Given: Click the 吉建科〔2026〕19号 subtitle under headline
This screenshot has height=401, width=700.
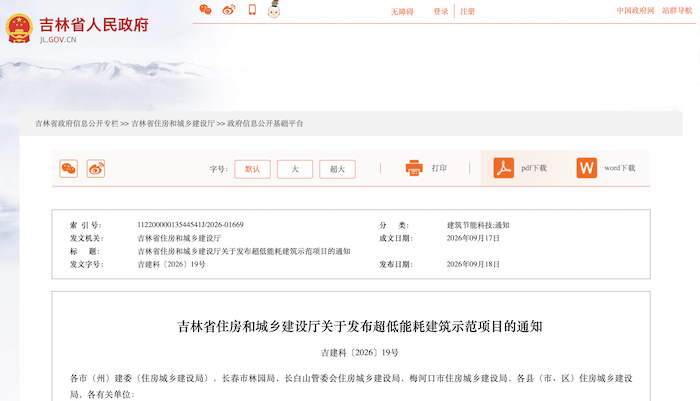Looking at the screenshot, I should point(360,353).
